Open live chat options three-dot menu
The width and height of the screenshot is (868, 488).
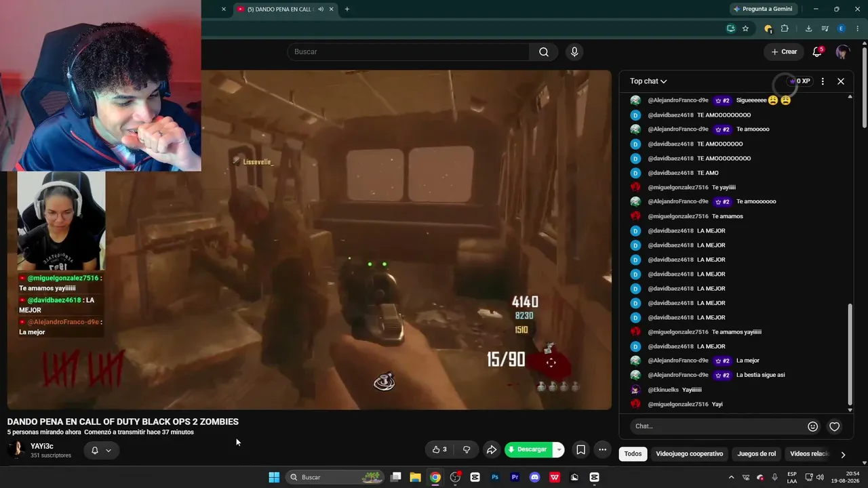pyautogui.click(x=823, y=81)
